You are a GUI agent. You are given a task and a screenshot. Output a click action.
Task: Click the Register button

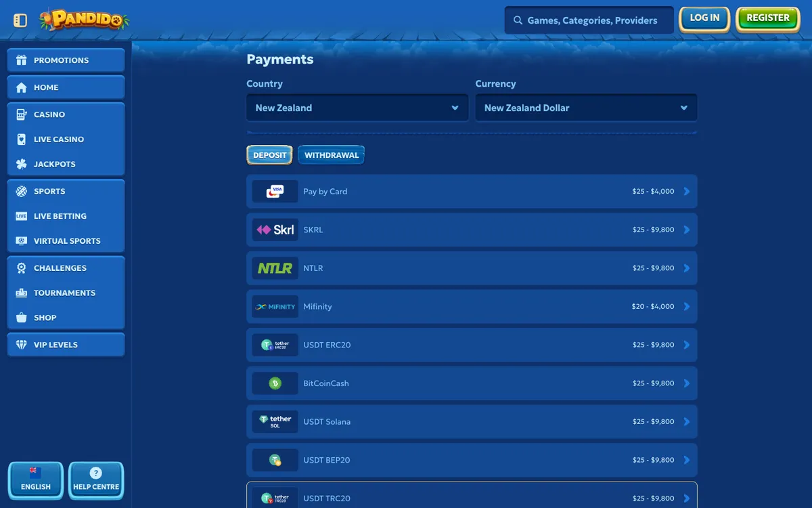tap(768, 18)
